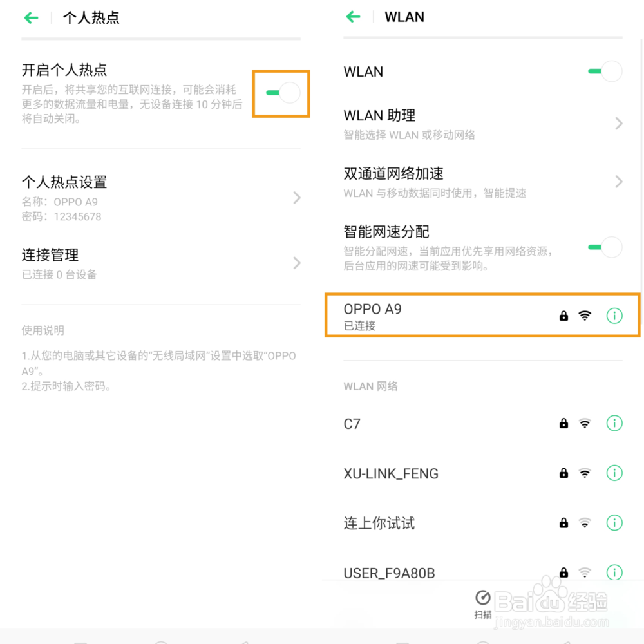Open info icon for USER_F9A80B
The width and height of the screenshot is (644, 644).
click(614, 572)
